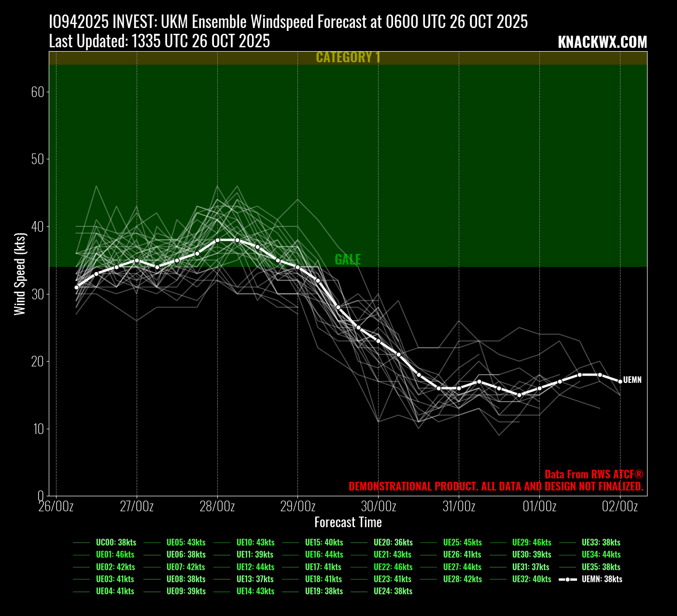Click the UEMN legend line marker icon
The width and height of the screenshot is (677, 616).
pos(567,579)
